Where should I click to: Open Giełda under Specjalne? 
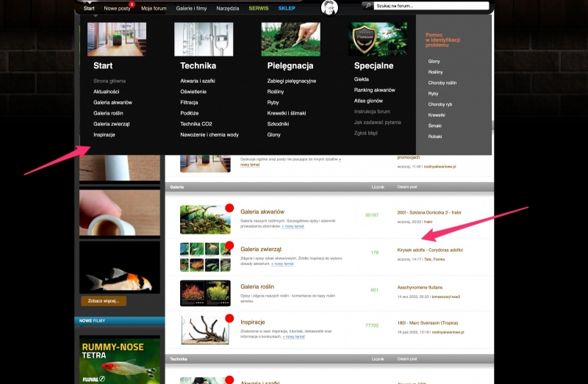pyautogui.click(x=361, y=79)
